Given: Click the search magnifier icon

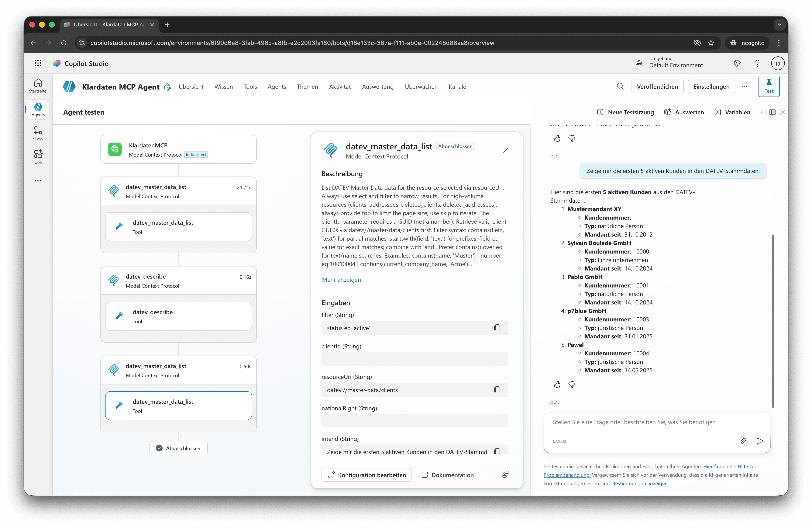Looking at the screenshot, I should 620,87.
